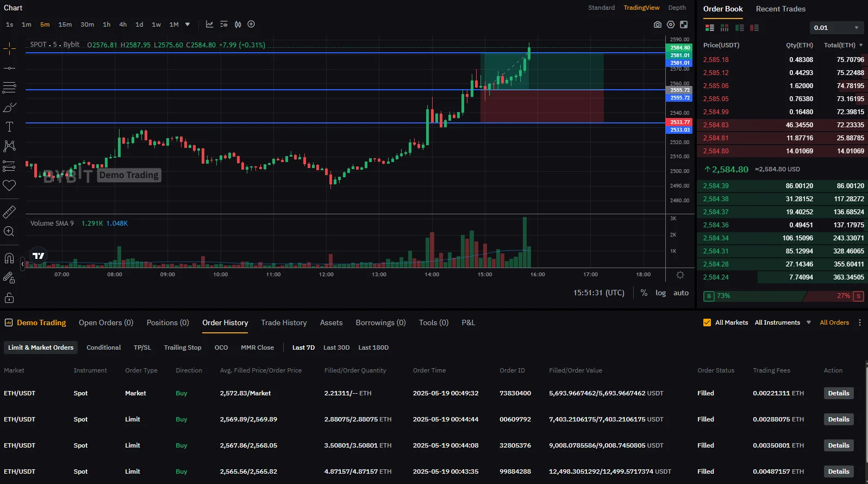Select the candlestick chart type icon
Image resolution: width=868 pixels, height=484 pixels.
point(238,24)
